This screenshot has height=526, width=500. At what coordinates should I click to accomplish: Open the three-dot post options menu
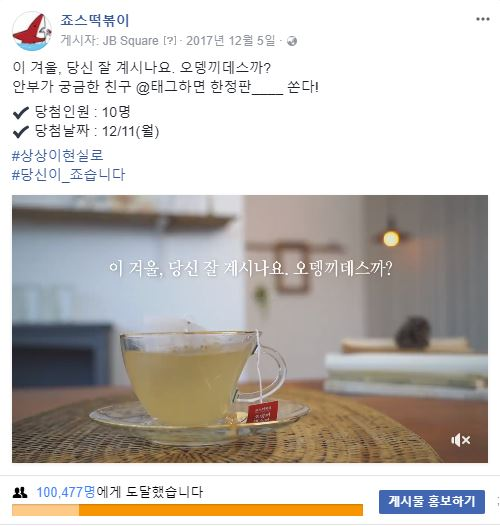pyautogui.click(x=483, y=19)
